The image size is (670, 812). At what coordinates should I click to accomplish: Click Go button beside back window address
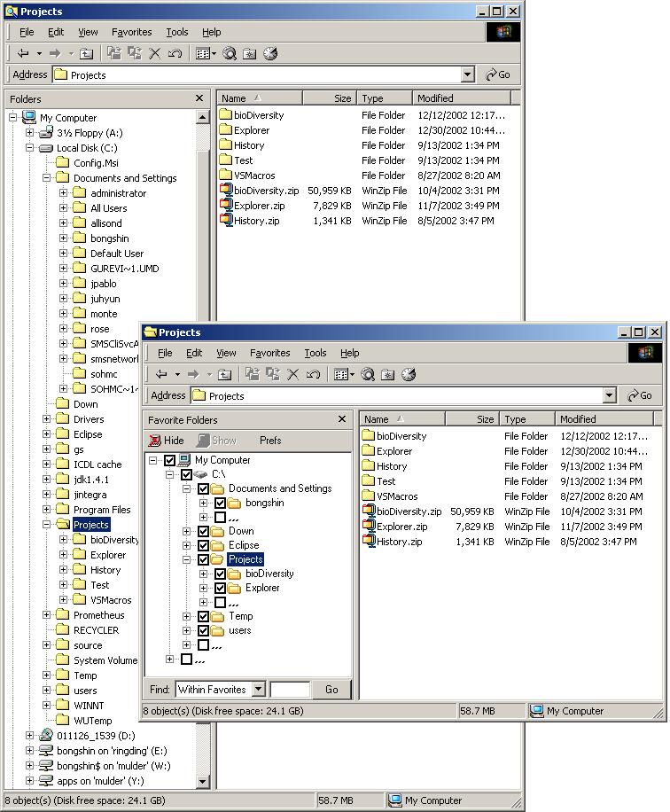click(497, 74)
